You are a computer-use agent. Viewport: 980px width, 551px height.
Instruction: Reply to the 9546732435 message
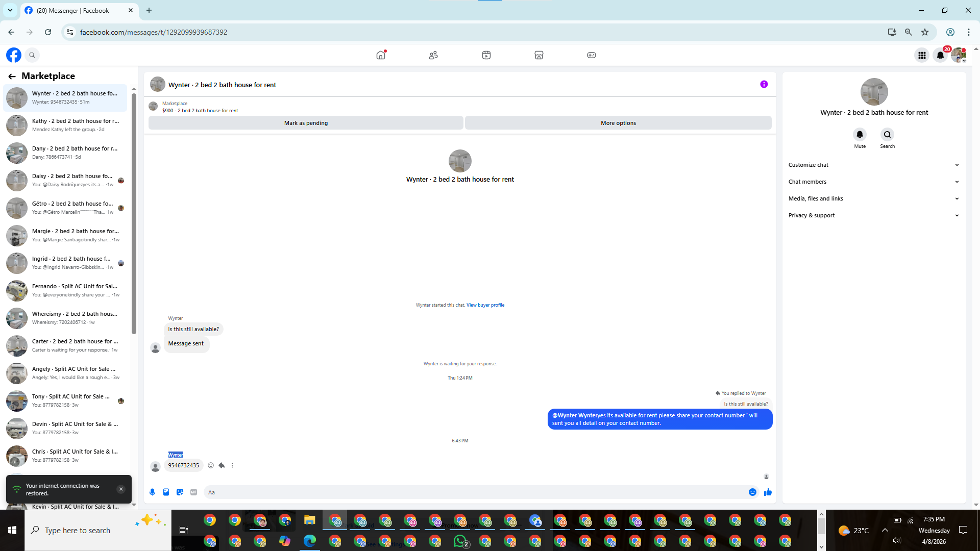click(x=222, y=465)
